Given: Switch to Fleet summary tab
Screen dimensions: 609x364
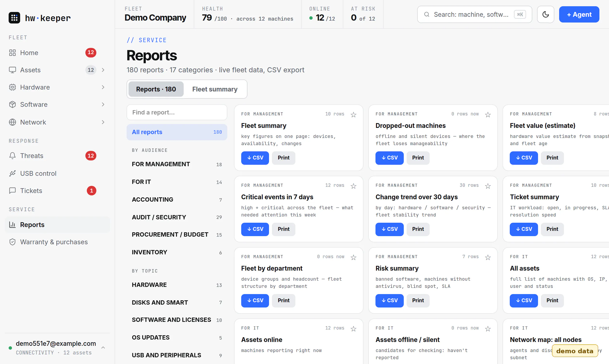Looking at the screenshot, I should pos(215,89).
